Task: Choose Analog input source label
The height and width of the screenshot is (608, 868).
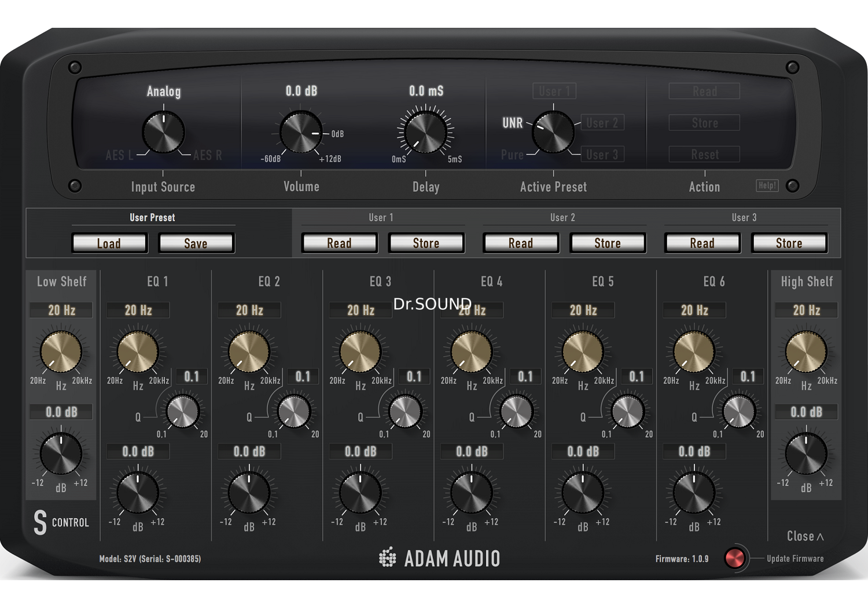Action: 164,91
